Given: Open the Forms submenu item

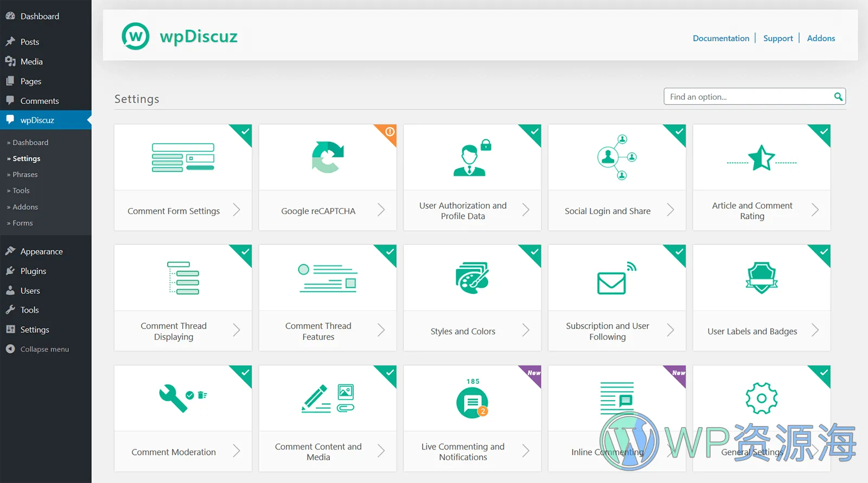Looking at the screenshot, I should pos(23,223).
